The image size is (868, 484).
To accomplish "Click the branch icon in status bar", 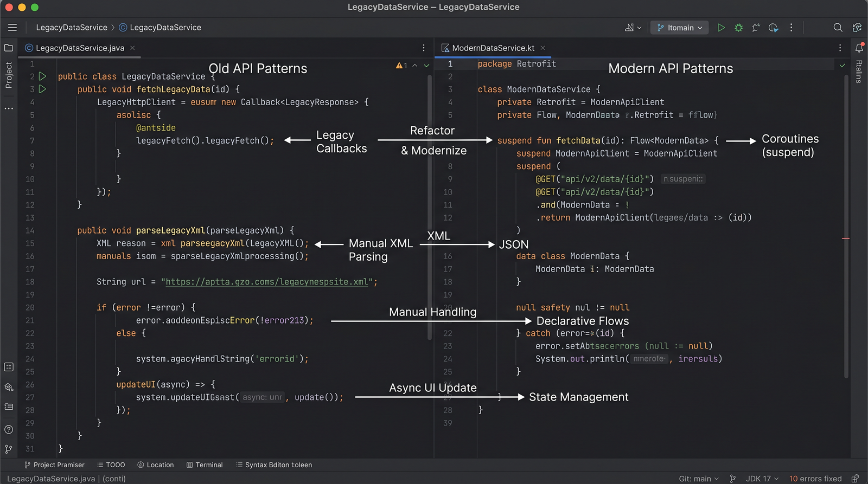I will pos(733,479).
